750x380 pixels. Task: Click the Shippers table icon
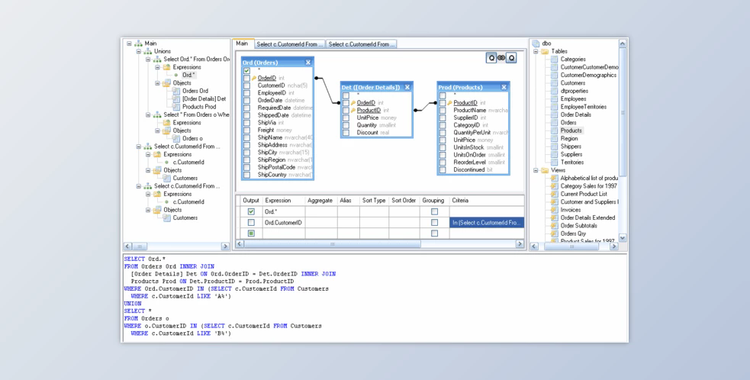[x=554, y=146]
